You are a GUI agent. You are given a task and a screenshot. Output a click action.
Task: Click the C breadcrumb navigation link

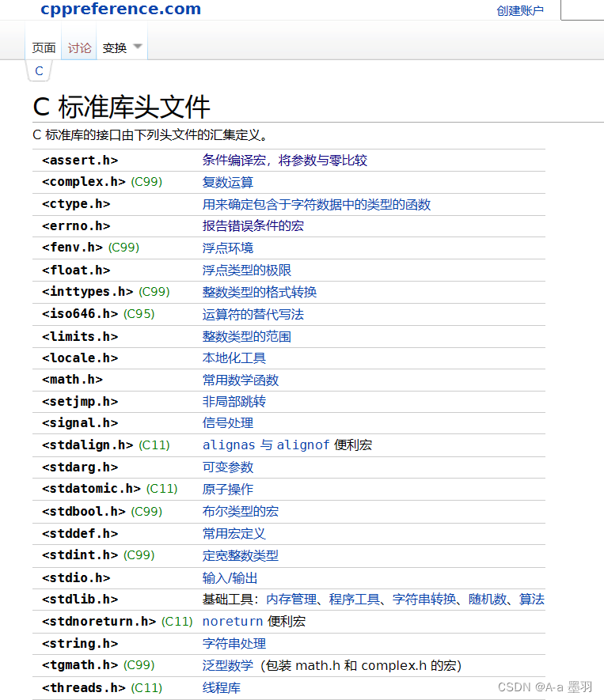pyautogui.click(x=40, y=71)
